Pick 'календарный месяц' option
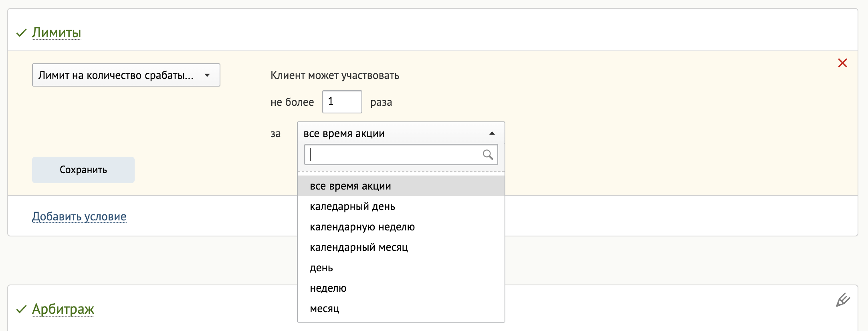868x331 pixels. (x=401, y=247)
